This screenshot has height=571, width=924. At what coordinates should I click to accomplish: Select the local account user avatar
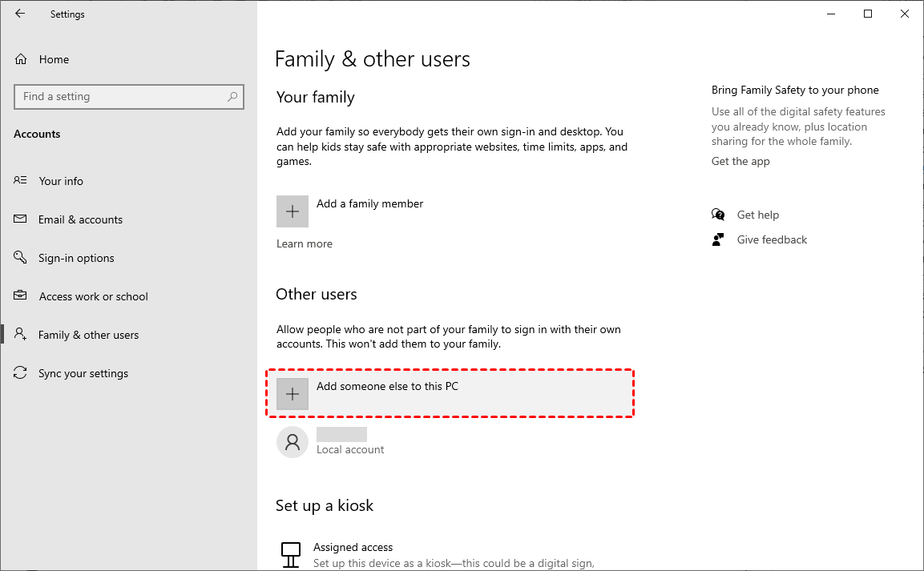293,442
